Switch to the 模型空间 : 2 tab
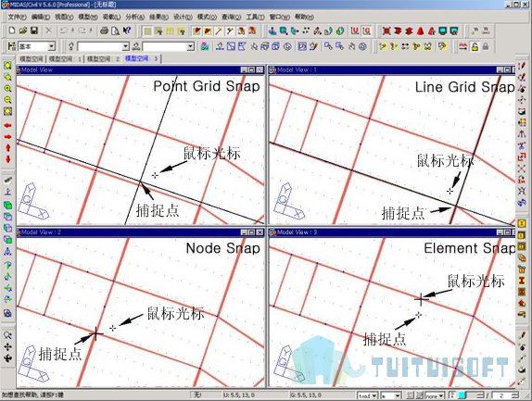532x401 pixels. click(x=104, y=58)
